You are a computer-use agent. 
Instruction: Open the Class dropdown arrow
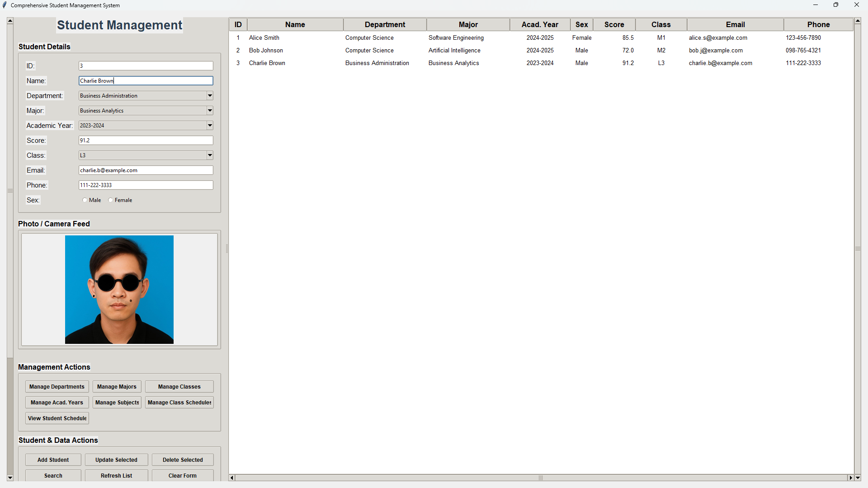[210, 155]
